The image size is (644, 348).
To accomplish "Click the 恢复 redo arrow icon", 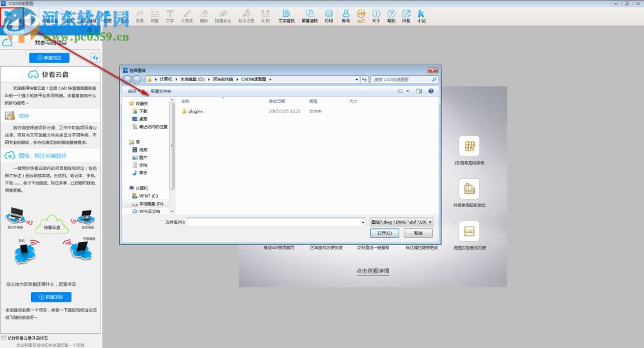I will 140,17.
